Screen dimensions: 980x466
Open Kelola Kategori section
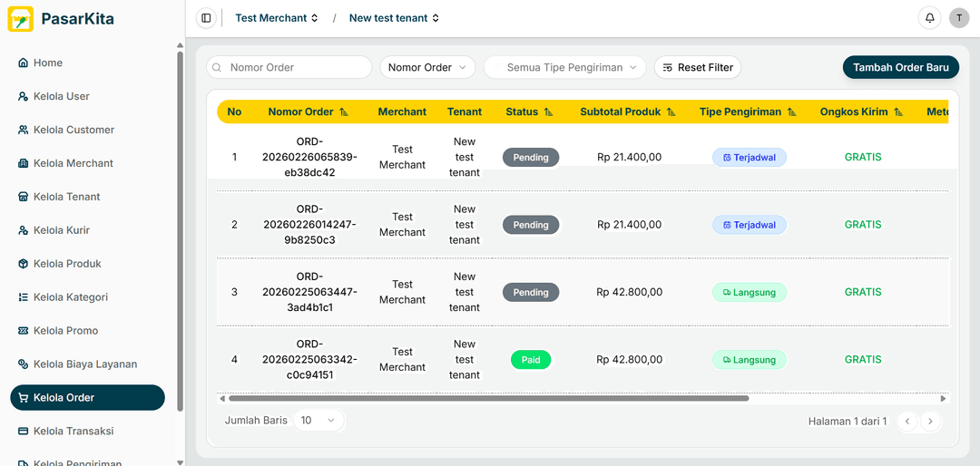87,297
